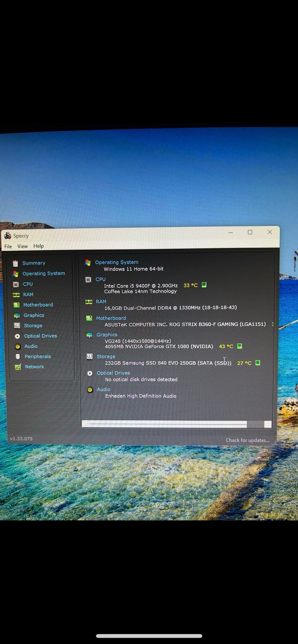Select CPU in the sidebar
Image resolution: width=298 pixels, height=644 pixels.
[x=28, y=284]
